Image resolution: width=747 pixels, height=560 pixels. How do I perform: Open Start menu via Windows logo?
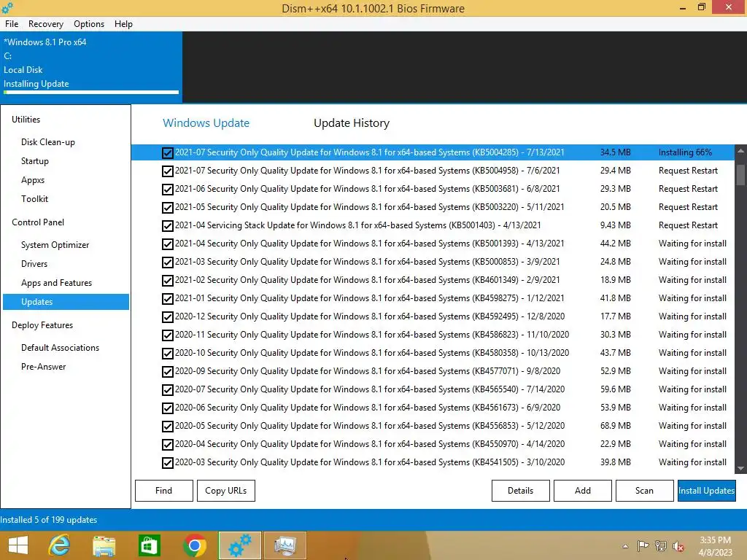[x=18, y=545]
